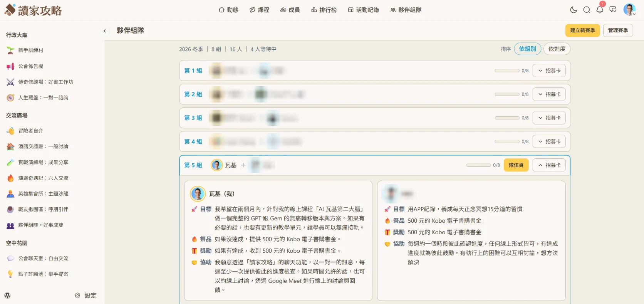The image size is (644, 304).
Task: Open chat messages icon in header
Action: pyautogui.click(x=613, y=10)
